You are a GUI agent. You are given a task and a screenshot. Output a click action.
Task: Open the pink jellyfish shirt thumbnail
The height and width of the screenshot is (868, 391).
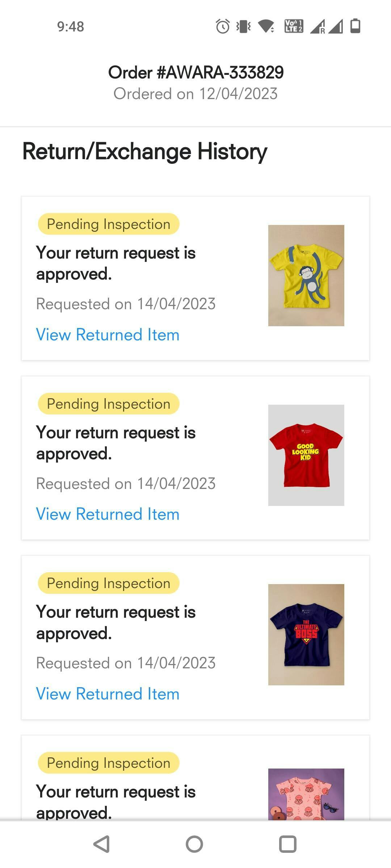point(306,793)
